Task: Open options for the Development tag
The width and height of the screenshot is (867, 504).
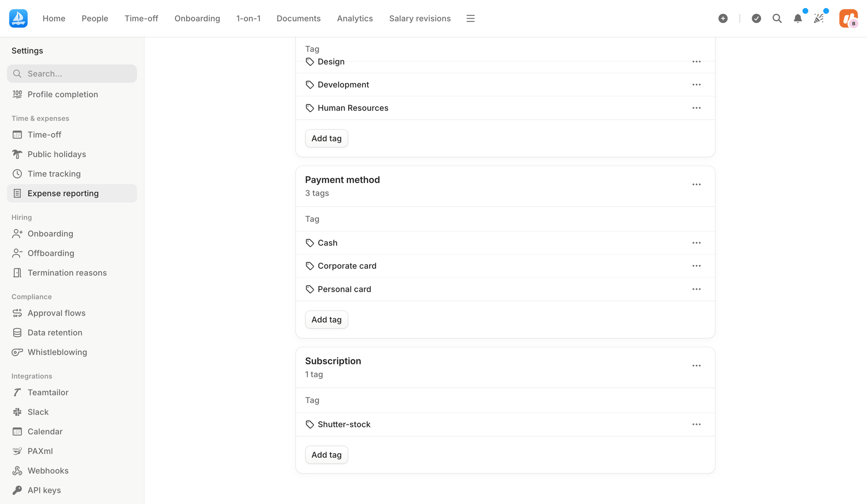Action: tap(696, 85)
